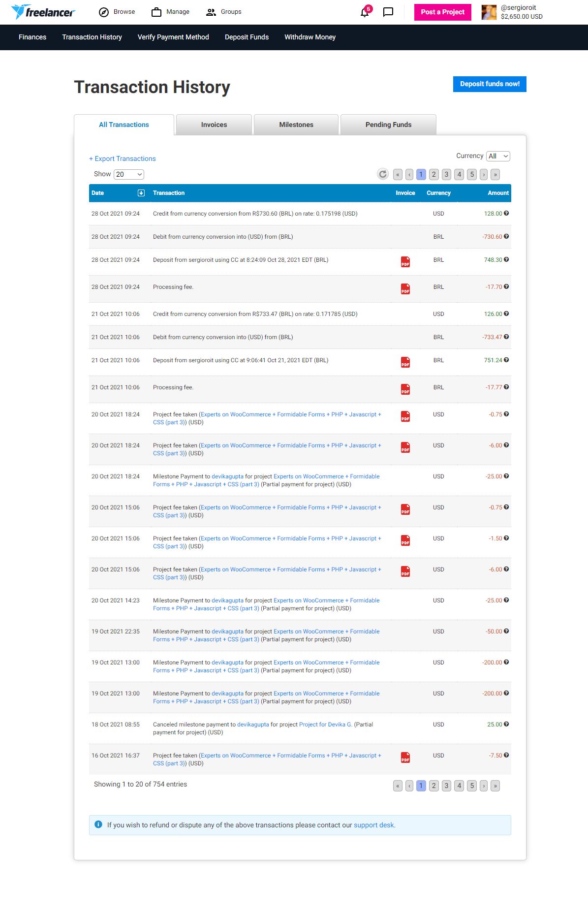
Task: Click help icon next to 128.00 amount
Action: point(506,214)
